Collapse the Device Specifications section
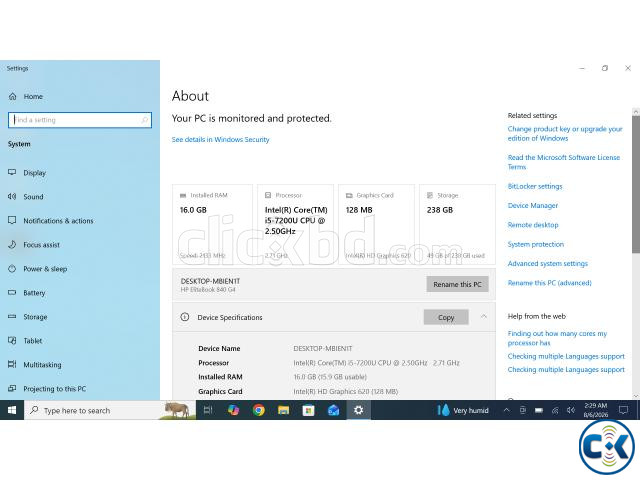 coord(484,317)
